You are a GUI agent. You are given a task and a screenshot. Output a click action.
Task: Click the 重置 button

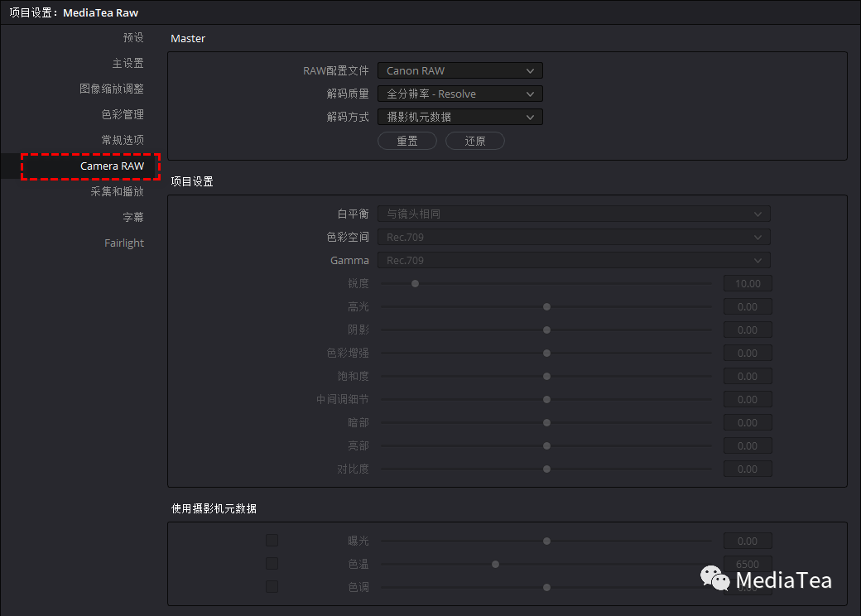coord(407,141)
